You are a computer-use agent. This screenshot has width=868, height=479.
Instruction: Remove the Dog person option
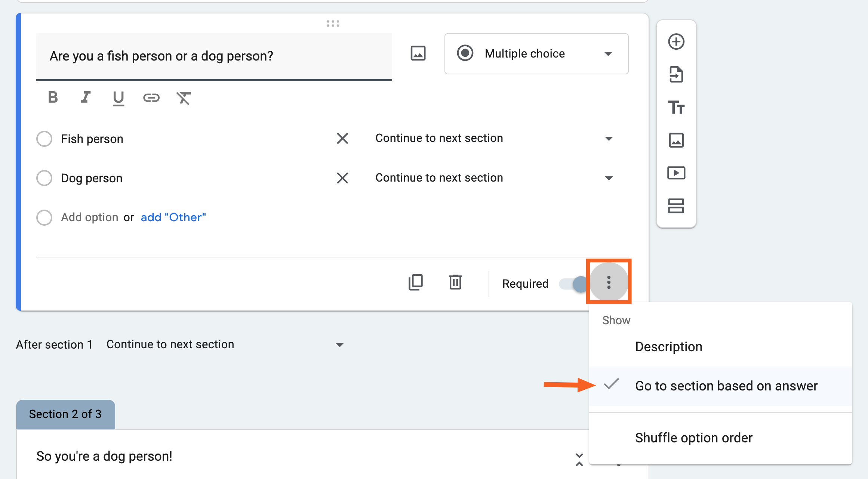[342, 178]
